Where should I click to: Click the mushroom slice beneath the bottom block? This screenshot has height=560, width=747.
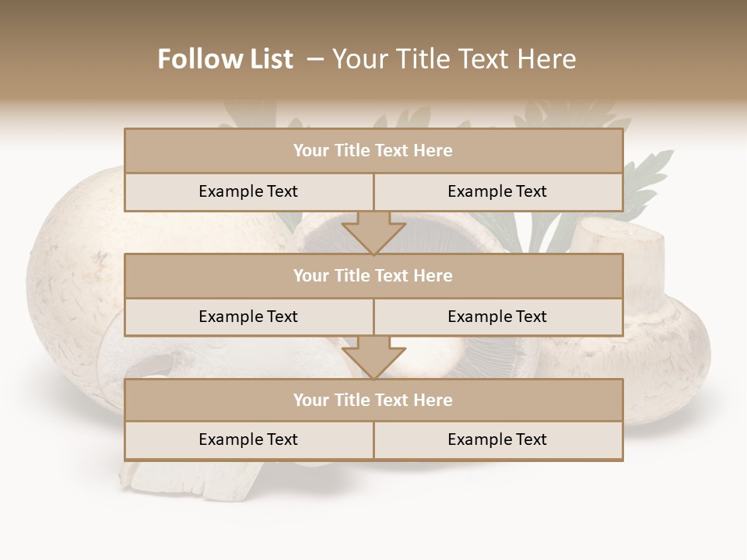pyautogui.click(x=191, y=480)
